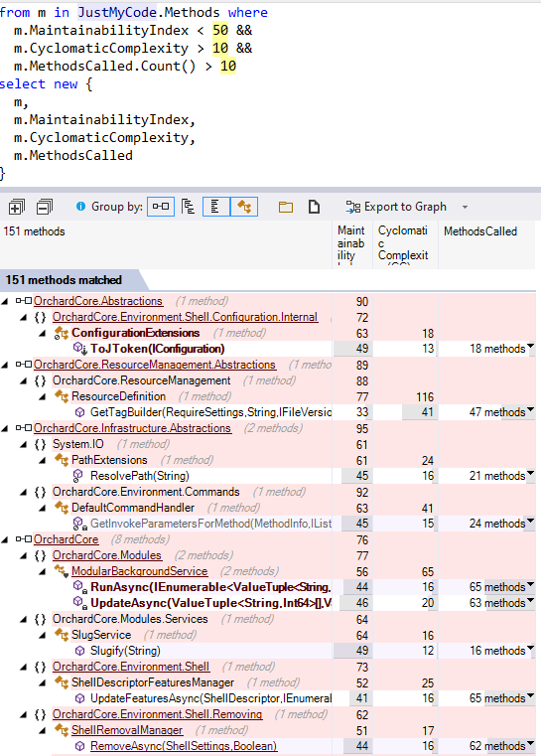Collapse OrchardCore.ResourceManagement.Abstractions assembly node
The width and height of the screenshot is (541, 756).
pyautogui.click(x=5, y=365)
